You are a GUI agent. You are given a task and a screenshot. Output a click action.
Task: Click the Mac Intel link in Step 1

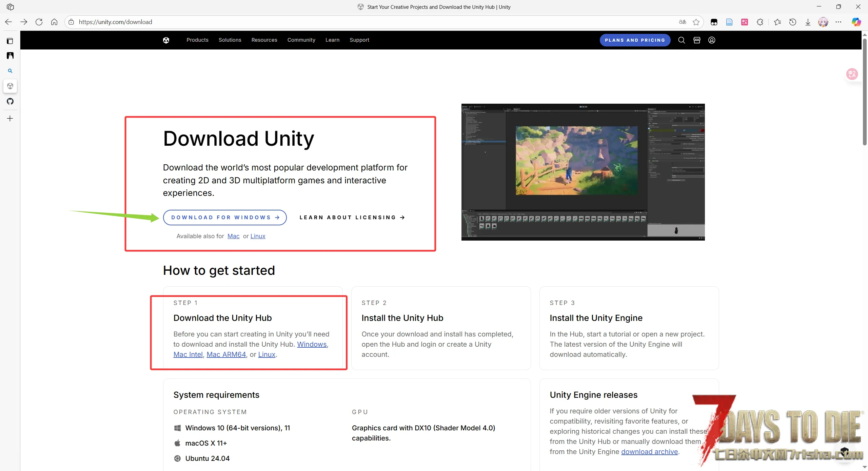click(188, 354)
